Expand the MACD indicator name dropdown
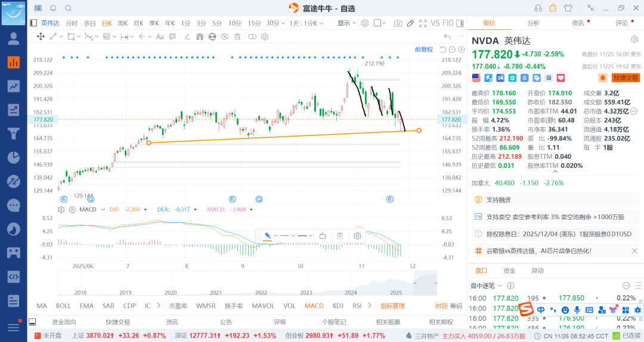The width and height of the screenshot is (644, 342). tap(104, 209)
